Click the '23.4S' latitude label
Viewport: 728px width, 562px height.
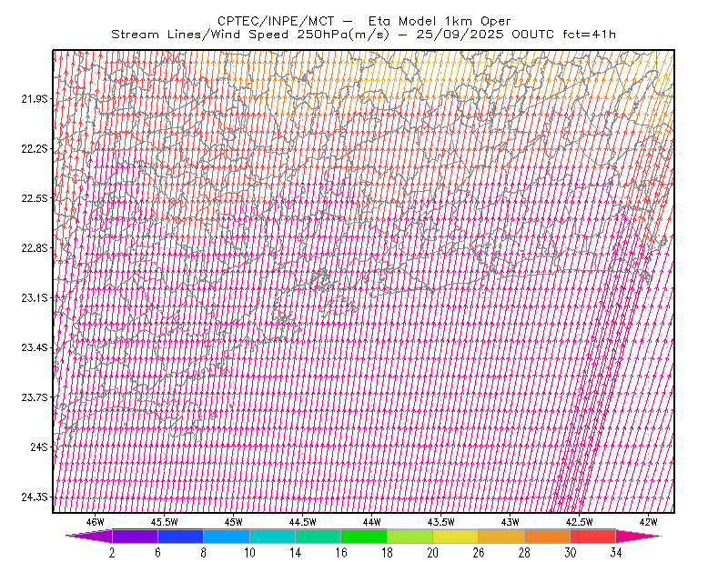(x=35, y=347)
